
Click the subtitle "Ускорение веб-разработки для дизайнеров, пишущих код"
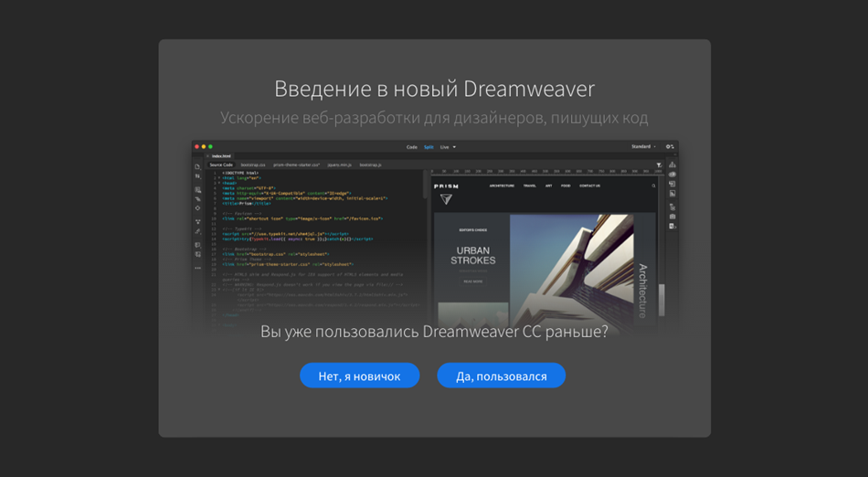click(434, 118)
